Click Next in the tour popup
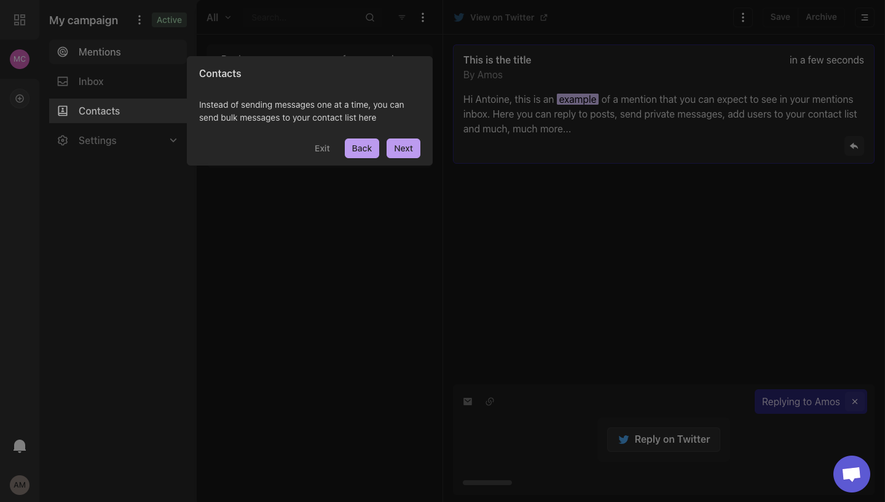 click(403, 148)
